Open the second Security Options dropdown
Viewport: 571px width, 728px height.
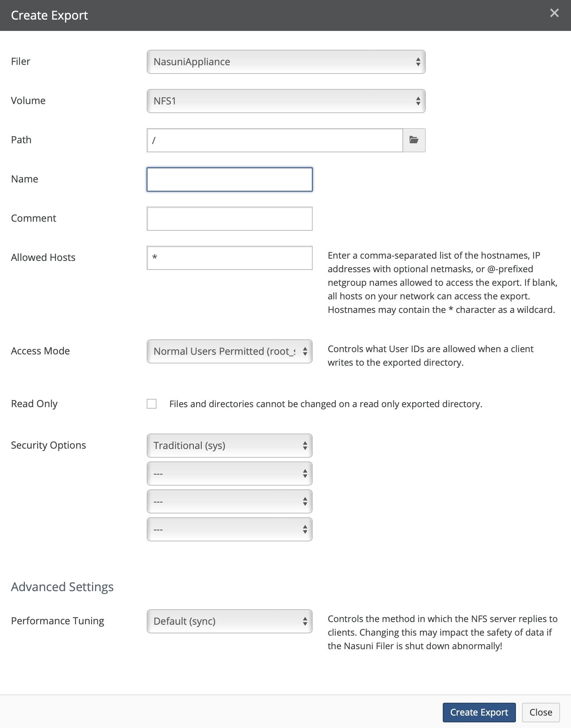coord(229,474)
